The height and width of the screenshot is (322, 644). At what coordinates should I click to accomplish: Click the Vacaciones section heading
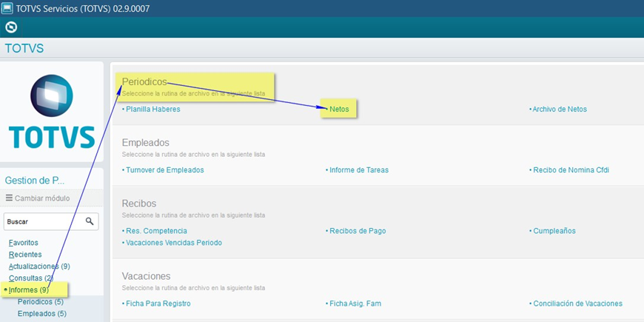(147, 276)
